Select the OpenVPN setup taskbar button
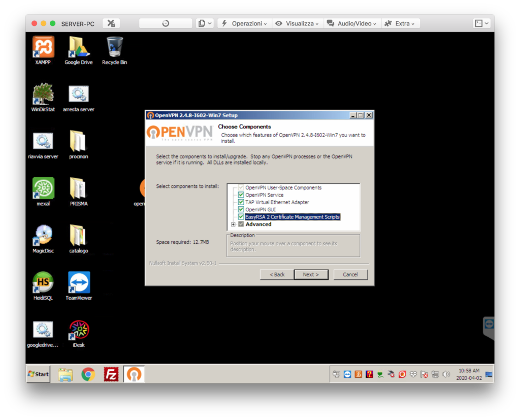Viewport: 520px width, 420px height. 134,375
